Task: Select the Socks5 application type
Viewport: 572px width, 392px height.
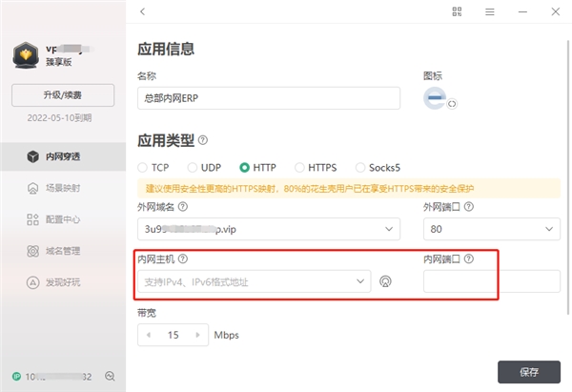Action: click(x=378, y=168)
